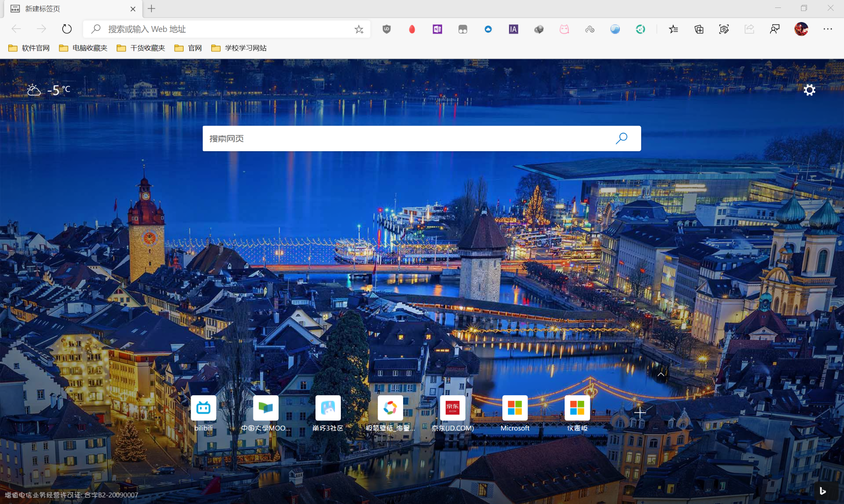Expand the 软件官网 favorites folder
This screenshot has height=504, width=844.
[x=29, y=48]
